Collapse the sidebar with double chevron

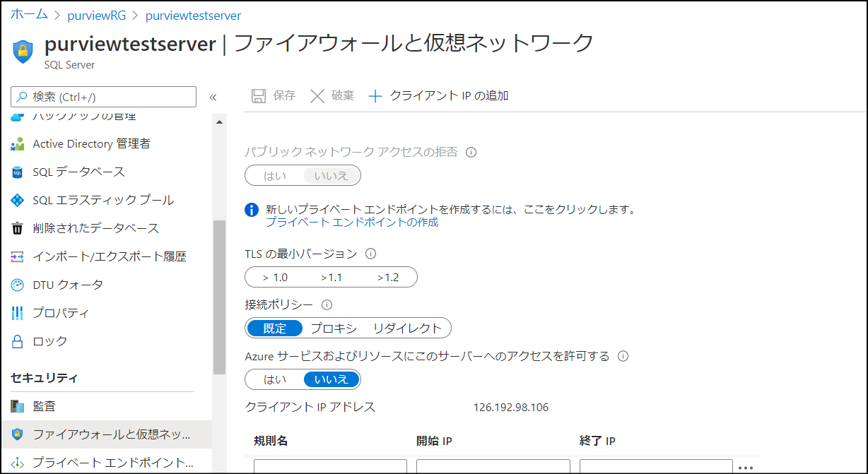tap(213, 97)
